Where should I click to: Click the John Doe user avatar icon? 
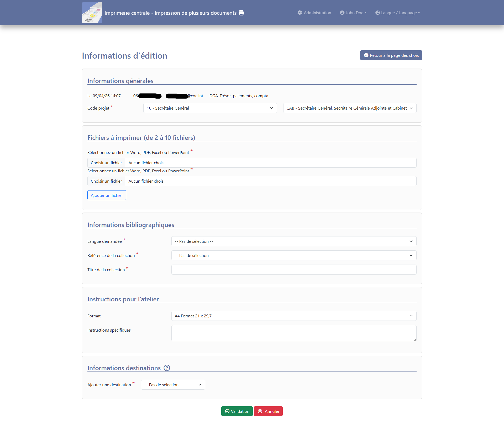pos(342,13)
